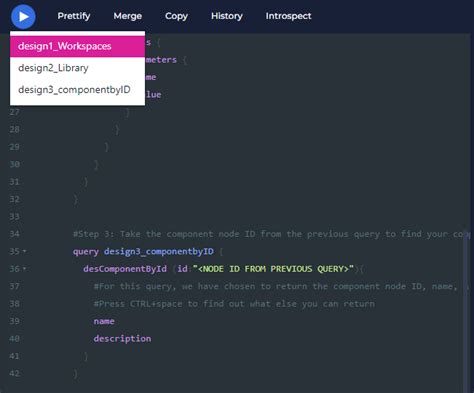Click the CTRL+space comment on line 38

coord(234,304)
